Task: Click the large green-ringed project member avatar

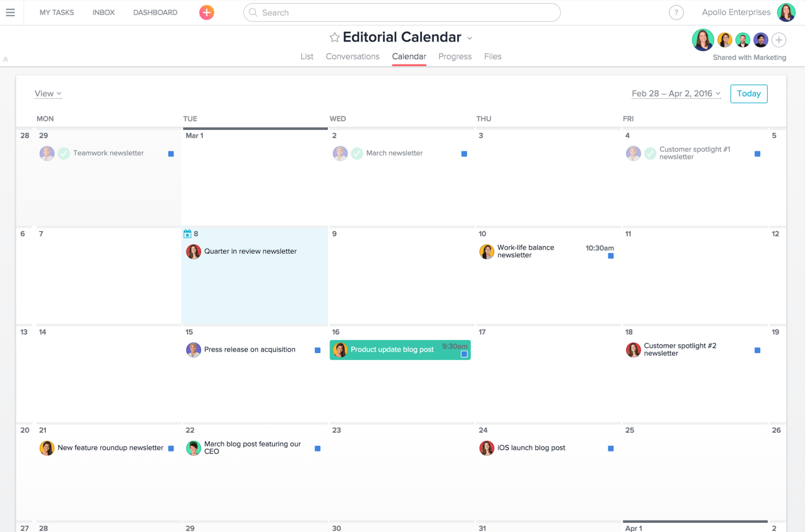Action: 703,40
